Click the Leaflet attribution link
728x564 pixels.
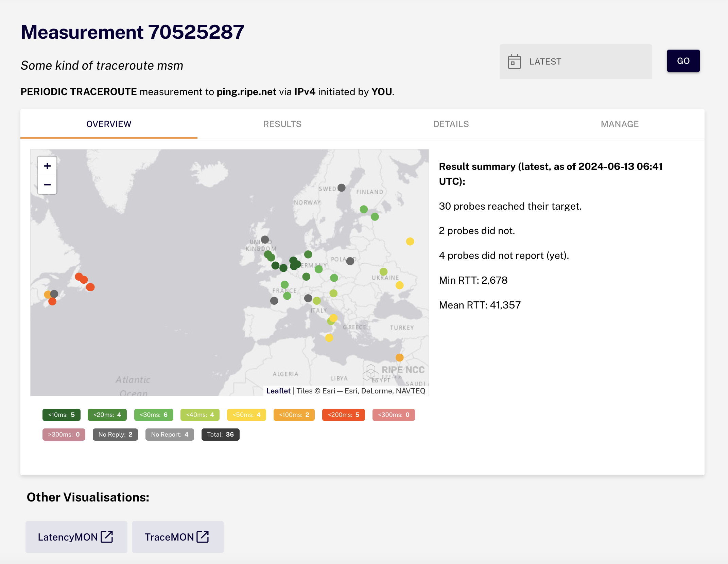tap(278, 391)
